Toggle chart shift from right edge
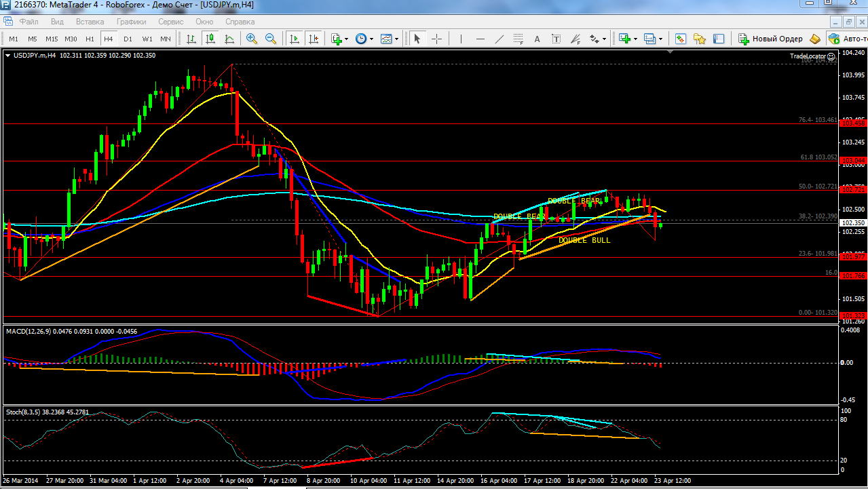 (313, 39)
